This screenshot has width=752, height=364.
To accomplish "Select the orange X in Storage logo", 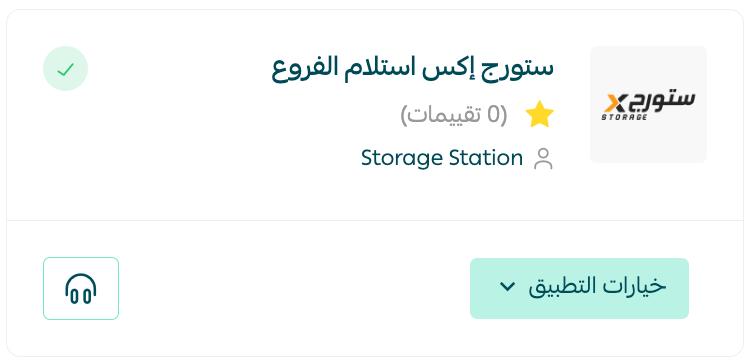I will pos(615,103).
